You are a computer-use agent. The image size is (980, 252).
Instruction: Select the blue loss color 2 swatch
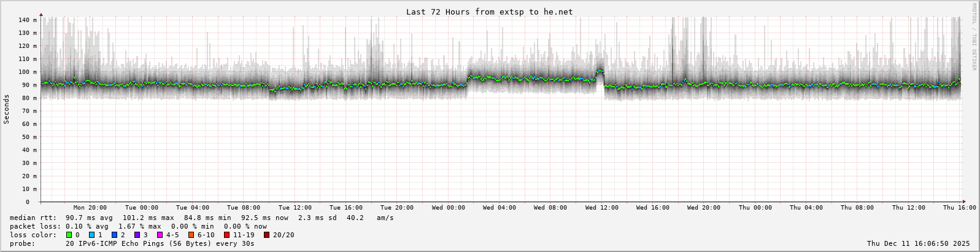(114, 235)
